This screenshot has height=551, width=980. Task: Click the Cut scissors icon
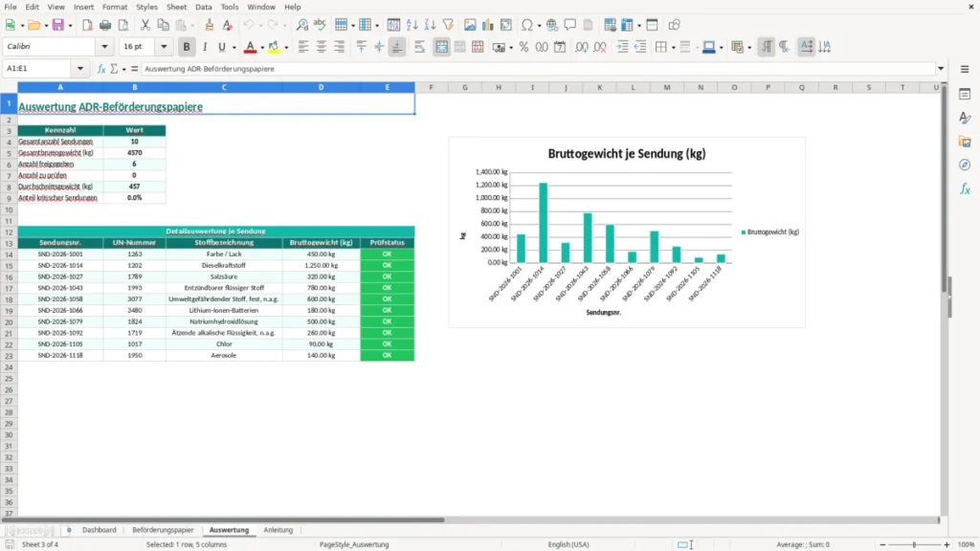point(145,25)
